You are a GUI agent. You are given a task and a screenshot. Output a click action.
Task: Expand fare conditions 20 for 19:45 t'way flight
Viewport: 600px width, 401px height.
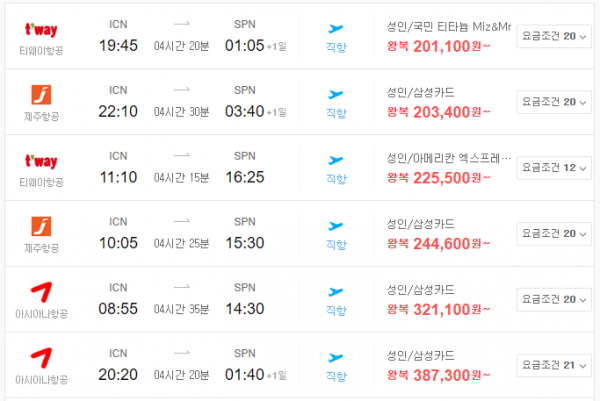554,36
